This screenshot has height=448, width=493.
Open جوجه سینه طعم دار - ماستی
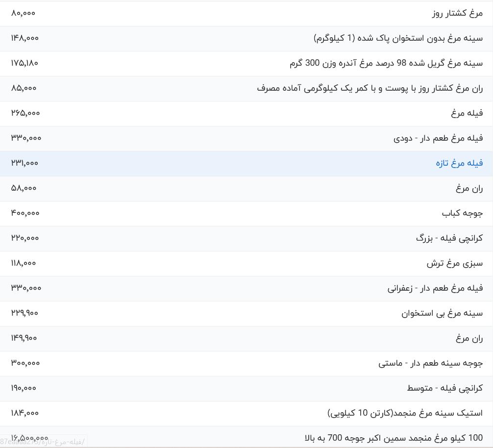(430, 363)
